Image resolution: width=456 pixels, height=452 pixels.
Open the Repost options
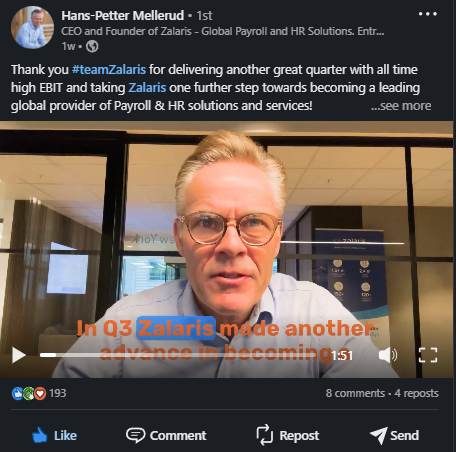(x=287, y=435)
